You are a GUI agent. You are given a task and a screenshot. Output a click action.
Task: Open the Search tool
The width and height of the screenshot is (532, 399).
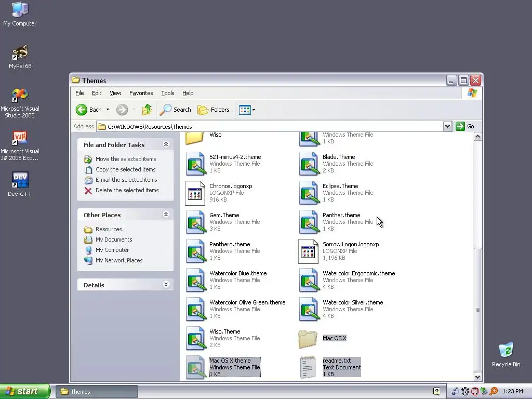click(x=176, y=110)
